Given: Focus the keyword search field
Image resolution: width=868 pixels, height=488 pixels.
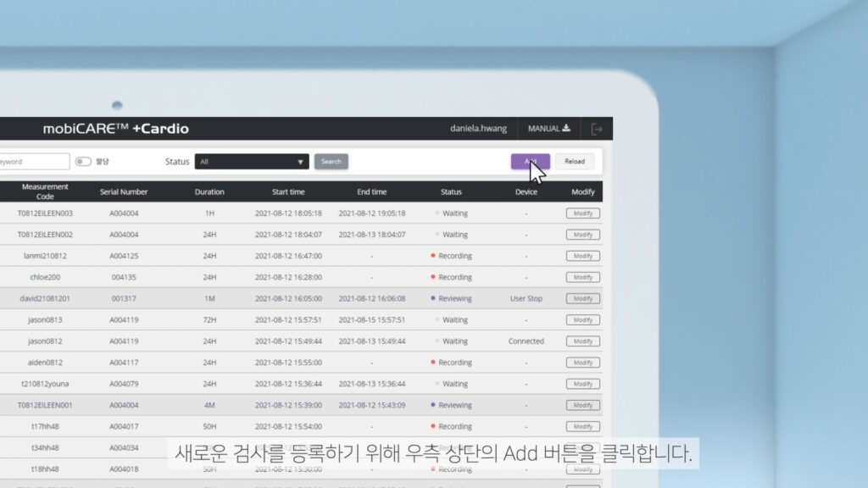Looking at the screenshot, I should coord(34,162).
